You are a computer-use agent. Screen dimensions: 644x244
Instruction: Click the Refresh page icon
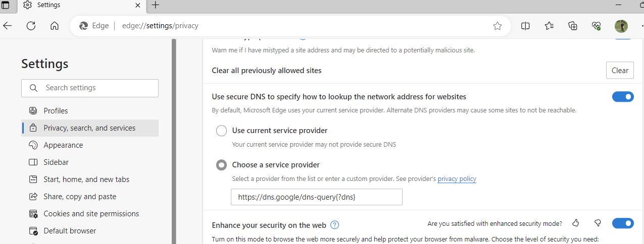coord(31,26)
